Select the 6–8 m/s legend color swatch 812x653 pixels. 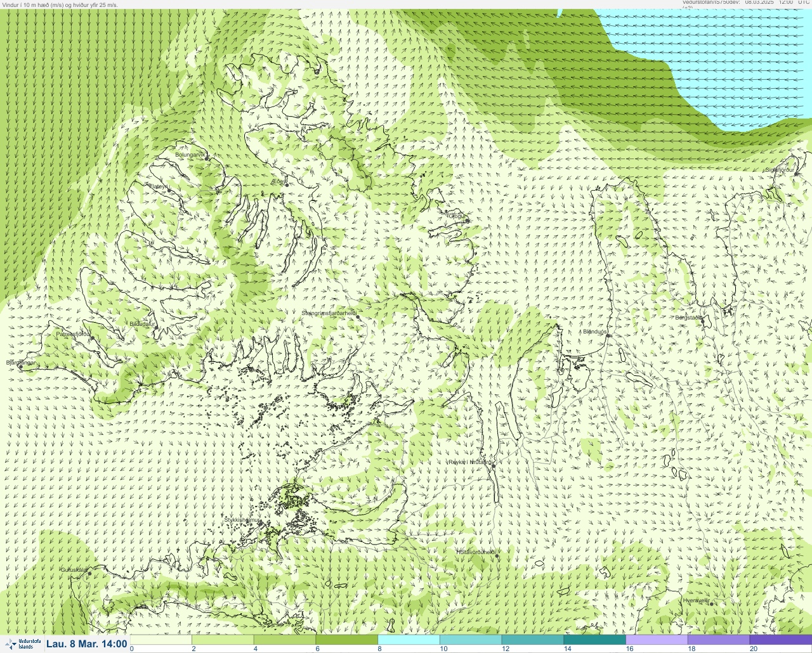348,640
